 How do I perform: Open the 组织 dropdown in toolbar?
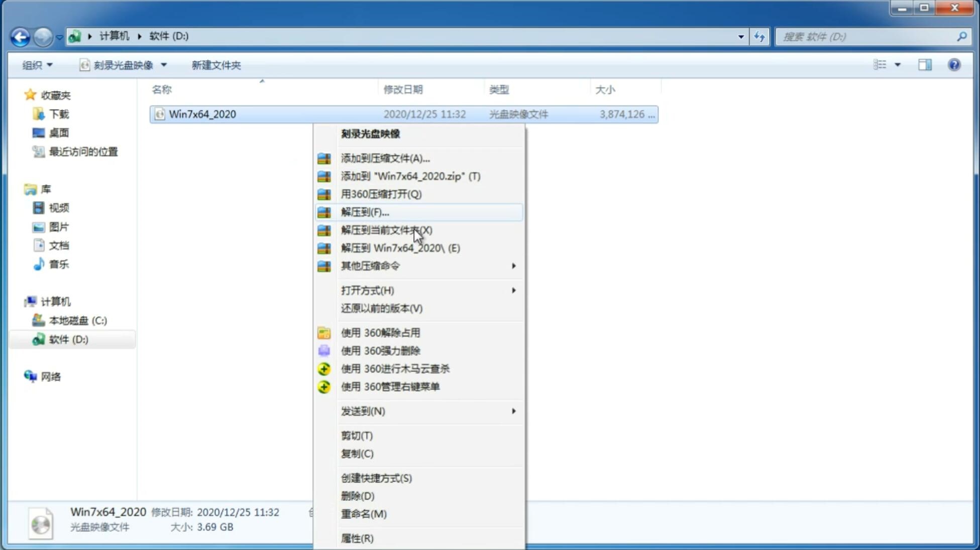tap(37, 65)
